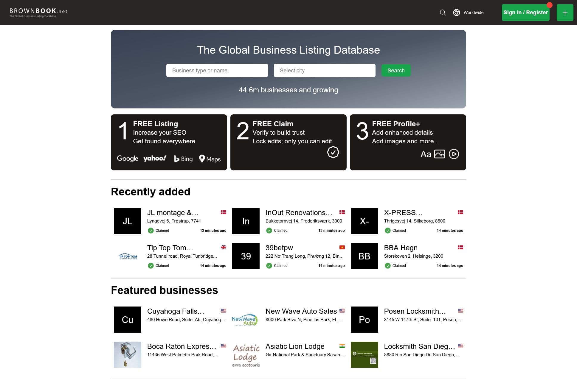Click the Yahoo logo icon
Screen dimensions: 577x392
coord(154,158)
